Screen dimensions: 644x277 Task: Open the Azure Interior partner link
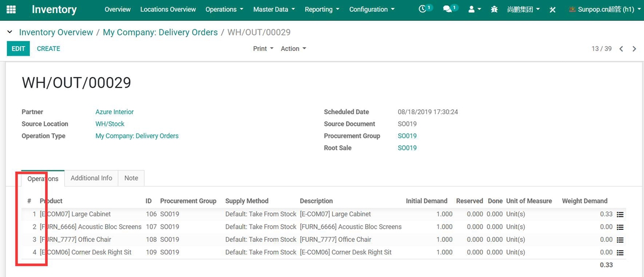pyautogui.click(x=114, y=112)
